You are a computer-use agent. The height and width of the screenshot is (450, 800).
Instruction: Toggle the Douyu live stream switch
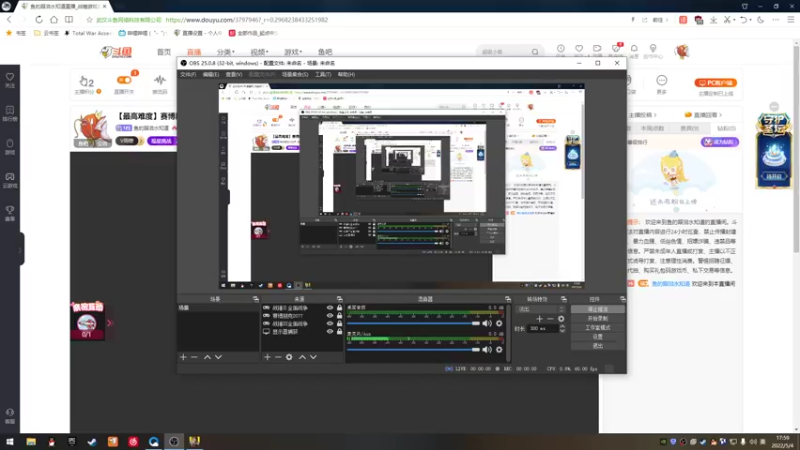(x=124, y=80)
